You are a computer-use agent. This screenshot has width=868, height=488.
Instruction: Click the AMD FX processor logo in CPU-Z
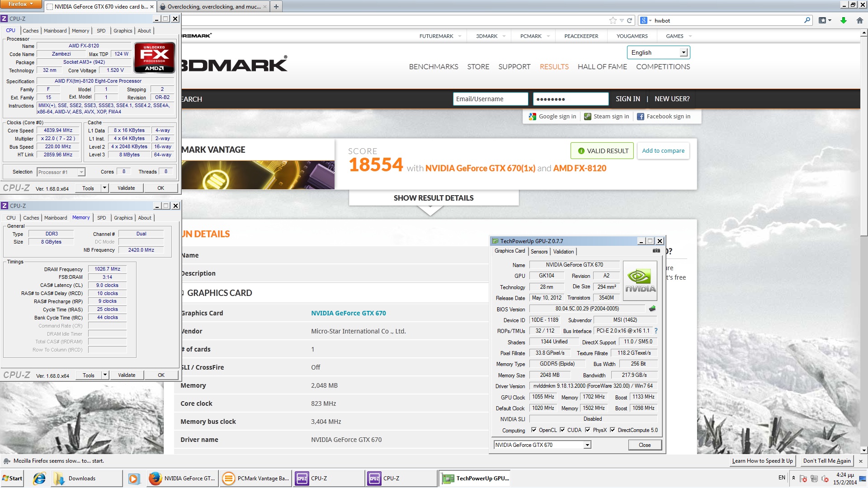point(154,57)
